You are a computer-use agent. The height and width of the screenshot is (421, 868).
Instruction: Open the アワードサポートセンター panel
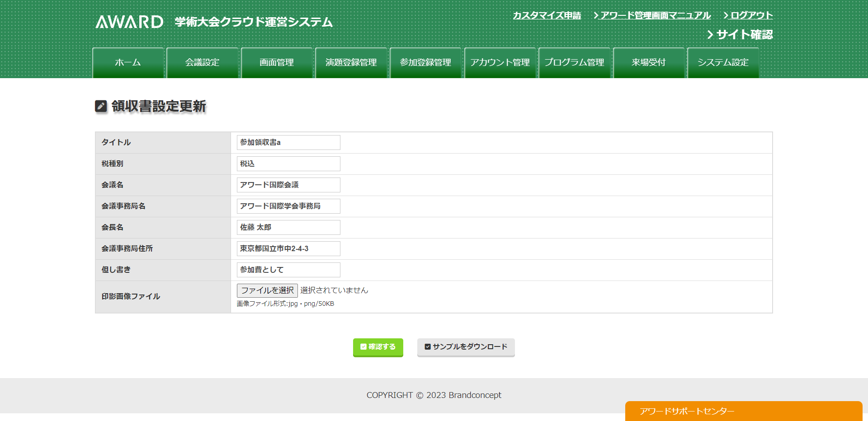tap(744, 411)
